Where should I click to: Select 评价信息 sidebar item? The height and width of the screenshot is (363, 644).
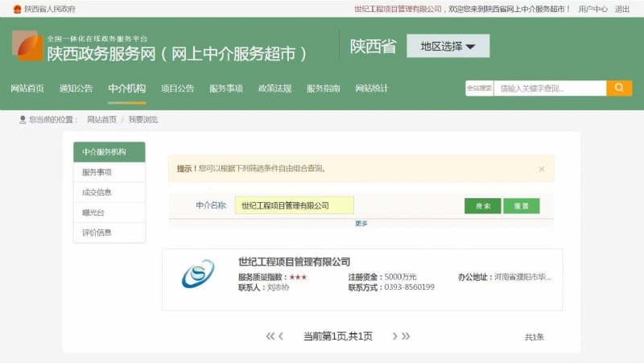pyautogui.click(x=109, y=233)
